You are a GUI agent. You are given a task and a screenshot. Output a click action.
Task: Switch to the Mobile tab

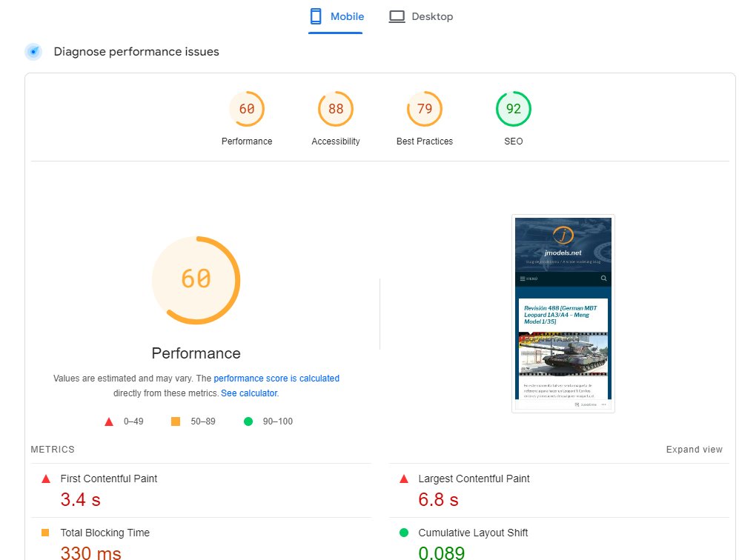[337, 16]
